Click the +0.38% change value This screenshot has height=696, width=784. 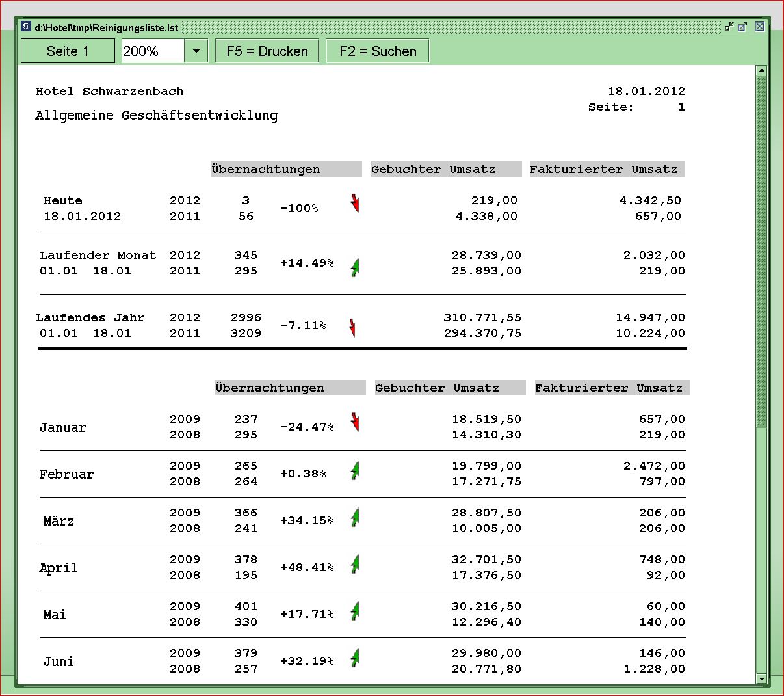(x=303, y=474)
